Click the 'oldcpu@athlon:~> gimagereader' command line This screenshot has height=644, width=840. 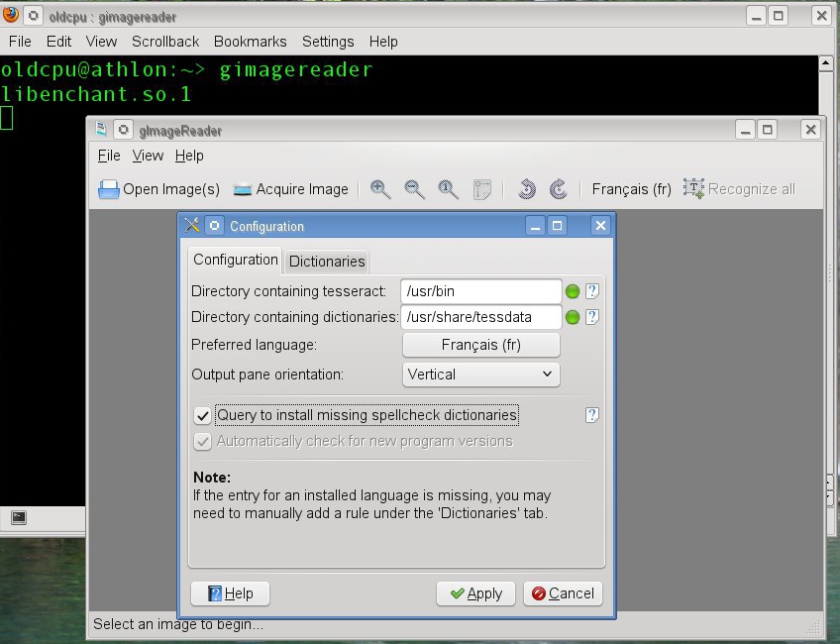click(186, 69)
